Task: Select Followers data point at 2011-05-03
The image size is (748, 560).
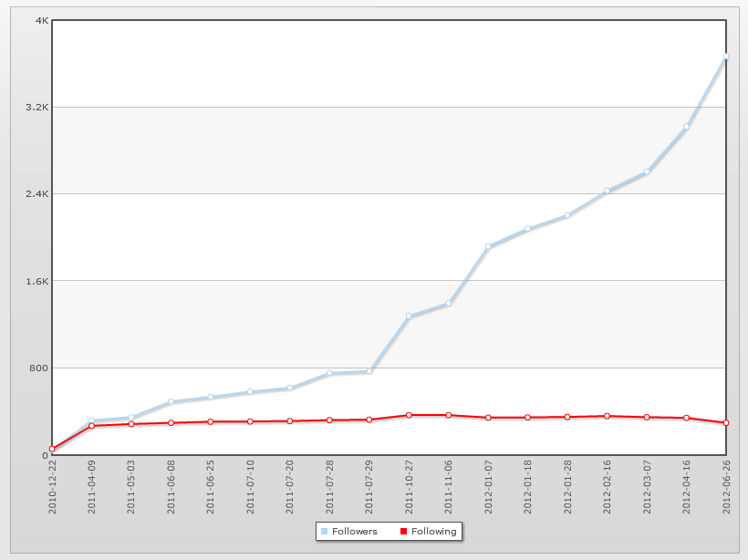Action: (131, 418)
